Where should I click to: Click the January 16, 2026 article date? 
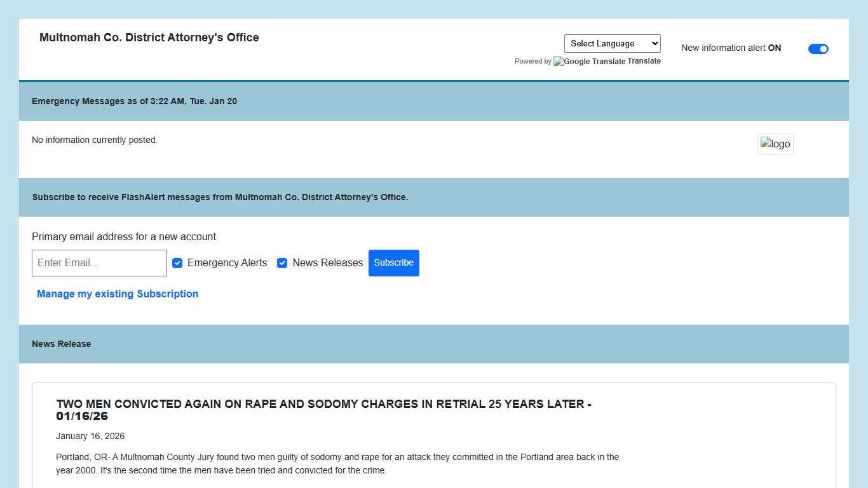(x=90, y=436)
